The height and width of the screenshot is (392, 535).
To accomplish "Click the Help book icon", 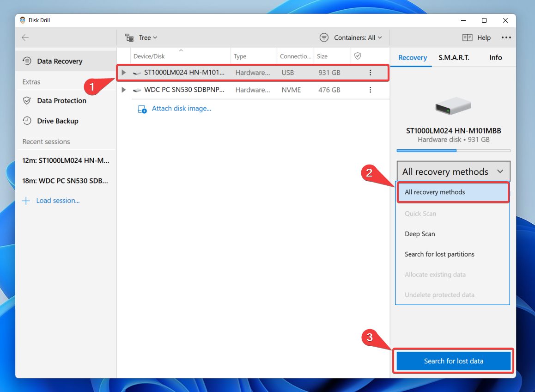I will click(x=467, y=38).
